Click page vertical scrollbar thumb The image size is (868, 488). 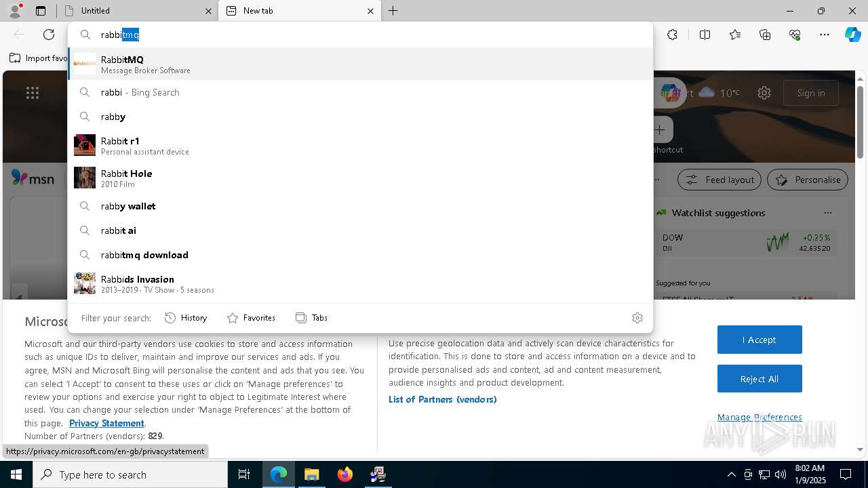tap(860, 122)
